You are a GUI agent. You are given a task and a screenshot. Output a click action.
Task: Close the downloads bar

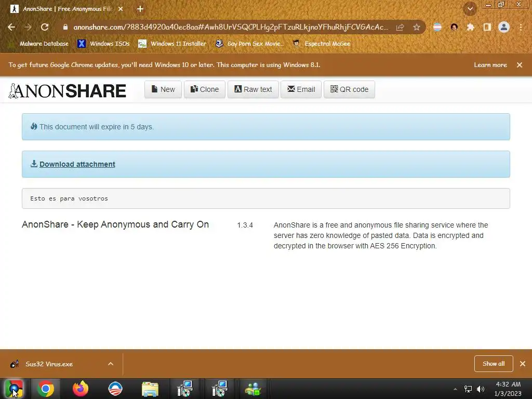pos(523,364)
